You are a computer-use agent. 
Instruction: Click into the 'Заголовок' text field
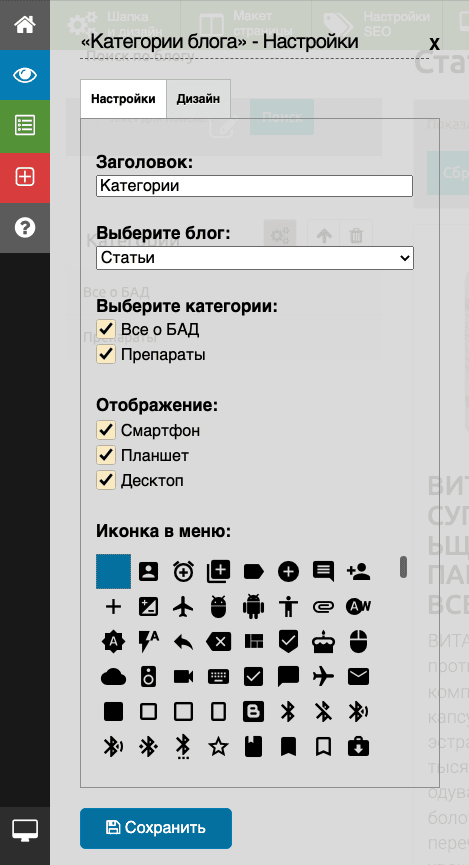click(254, 186)
